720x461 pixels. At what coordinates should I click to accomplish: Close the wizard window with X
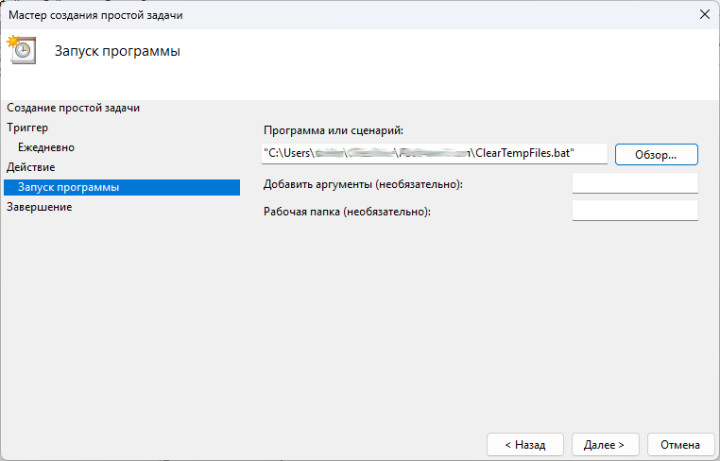[697, 15]
